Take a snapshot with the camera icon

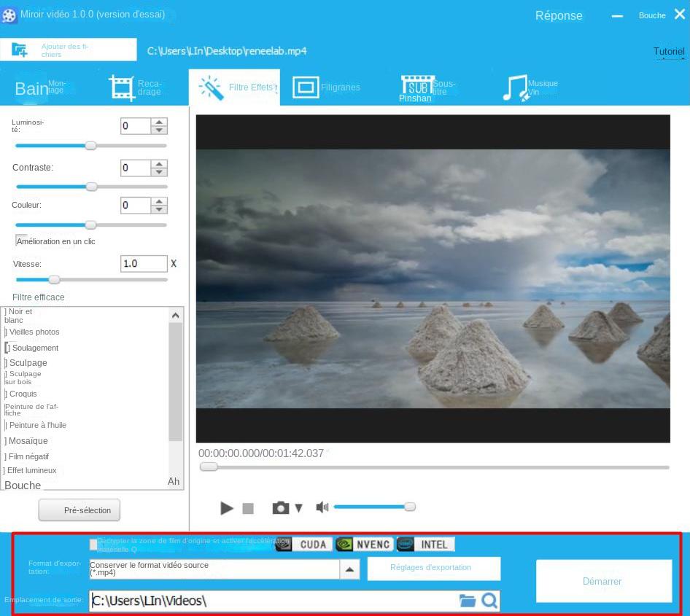[x=281, y=507]
